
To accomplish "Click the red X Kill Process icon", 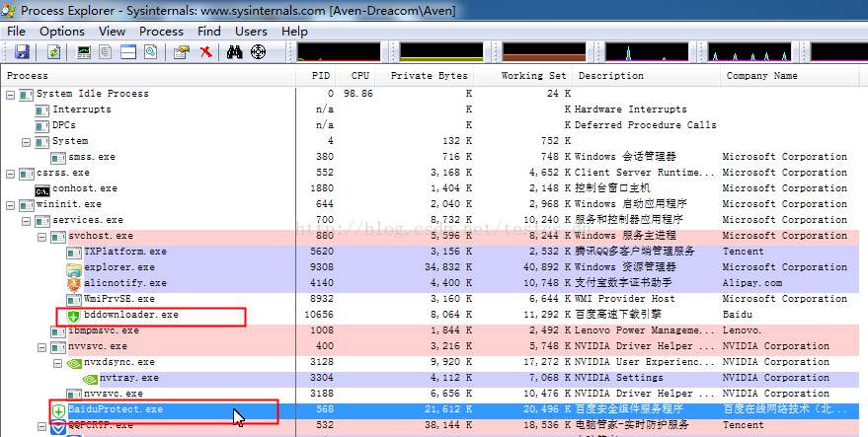I will (x=206, y=52).
